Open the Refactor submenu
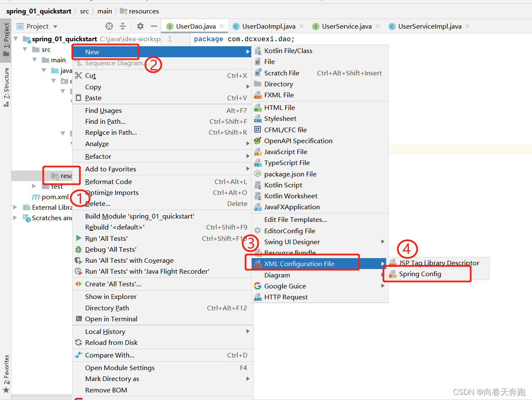This screenshot has height=400, width=532. pyautogui.click(x=162, y=156)
